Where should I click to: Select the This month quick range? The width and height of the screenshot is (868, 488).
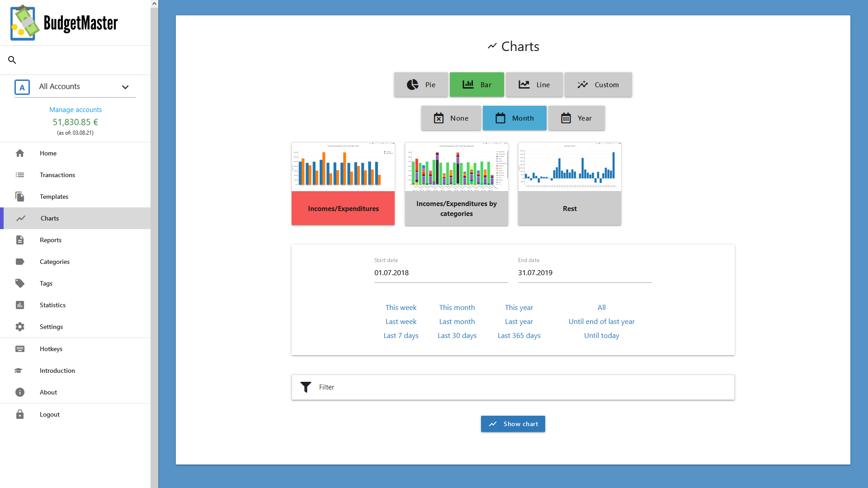coord(457,307)
